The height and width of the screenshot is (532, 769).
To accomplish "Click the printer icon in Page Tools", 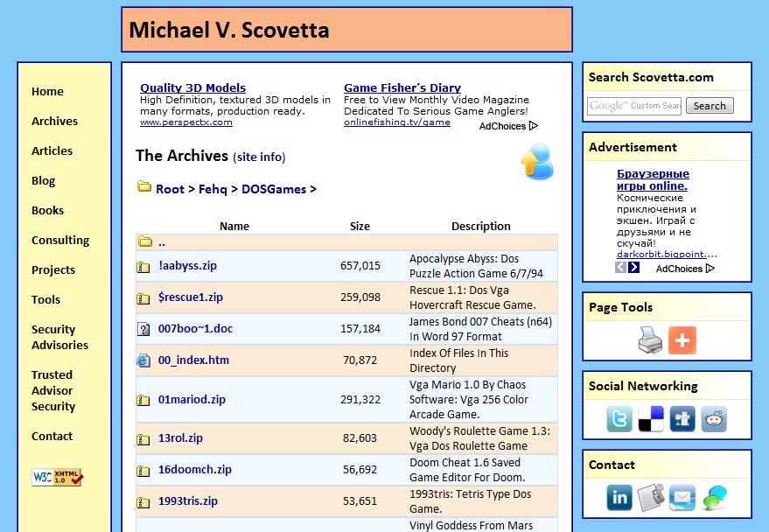I will (650, 340).
